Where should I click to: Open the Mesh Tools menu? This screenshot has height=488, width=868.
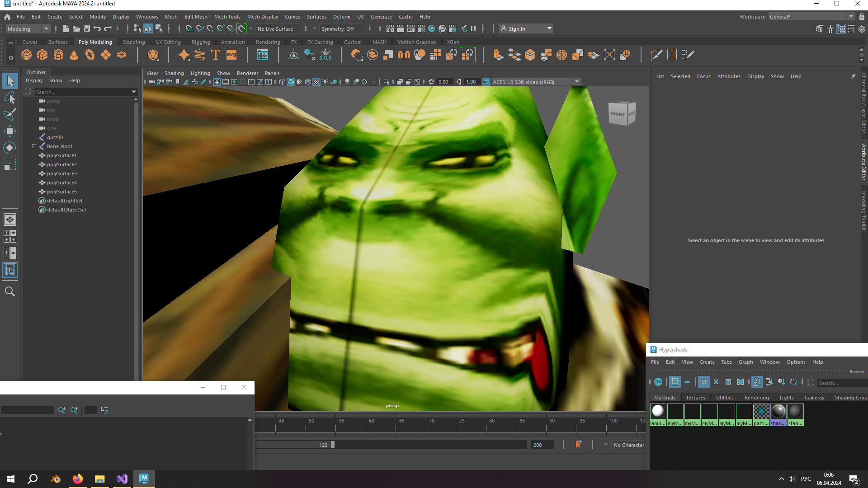[227, 17]
